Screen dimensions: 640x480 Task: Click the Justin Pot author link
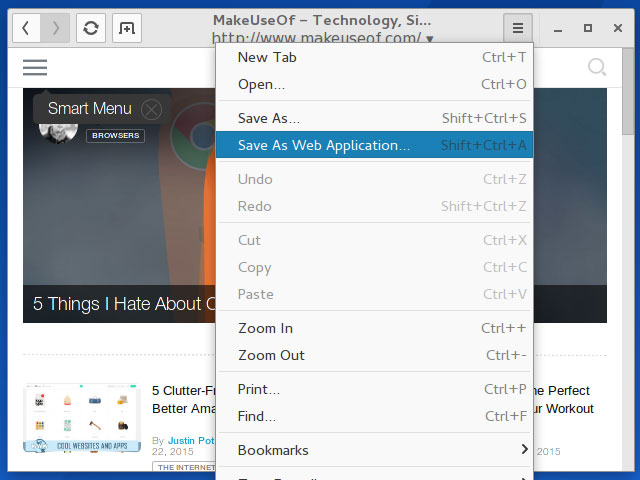(x=191, y=441)
